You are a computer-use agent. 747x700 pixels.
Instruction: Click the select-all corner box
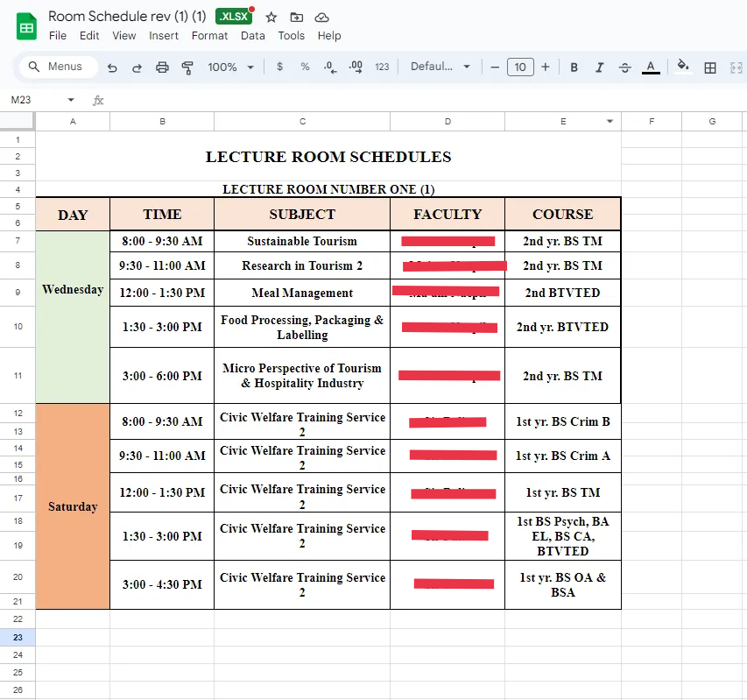pyautogui.click(x=18, y=121)
